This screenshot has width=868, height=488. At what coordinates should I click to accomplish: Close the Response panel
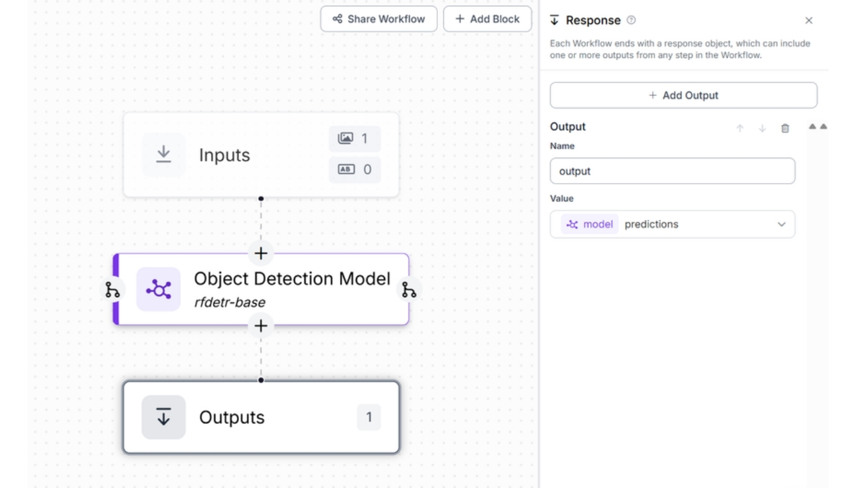point(809,20)
